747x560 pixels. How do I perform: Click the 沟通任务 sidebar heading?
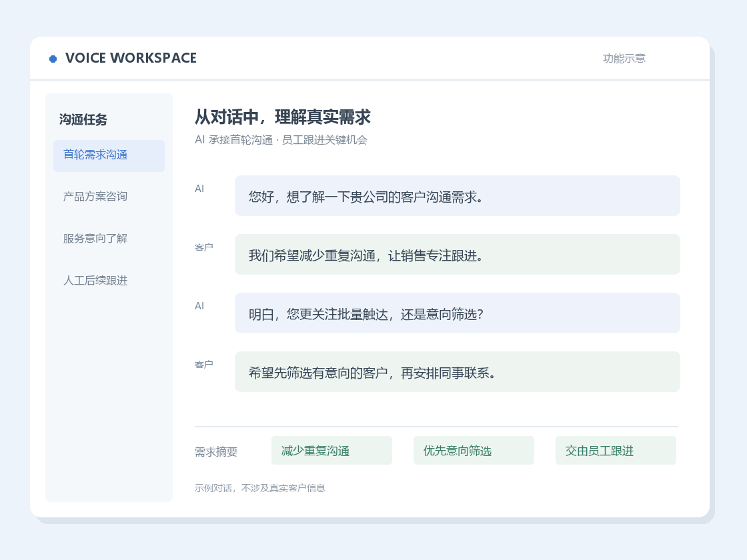click(x=83, y=119)
